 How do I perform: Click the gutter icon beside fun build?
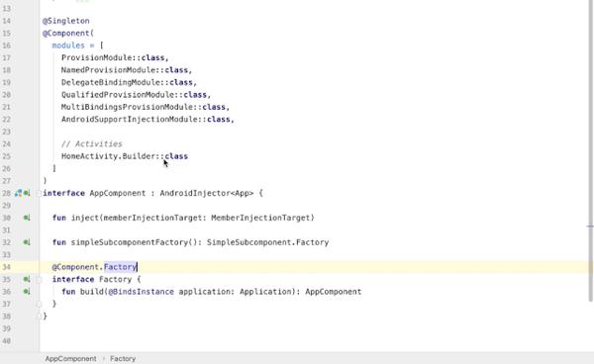point(27,292)
